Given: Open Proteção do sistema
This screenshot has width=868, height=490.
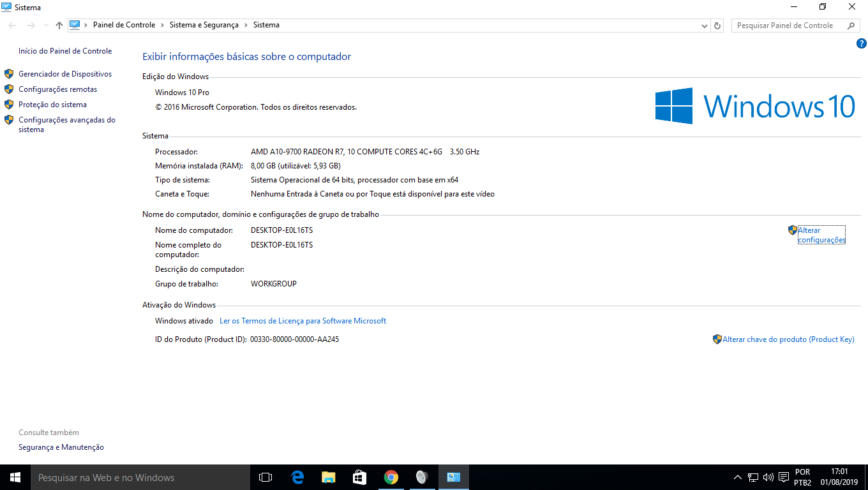Looking at the screenshot, I should click(x=52, y=105).
